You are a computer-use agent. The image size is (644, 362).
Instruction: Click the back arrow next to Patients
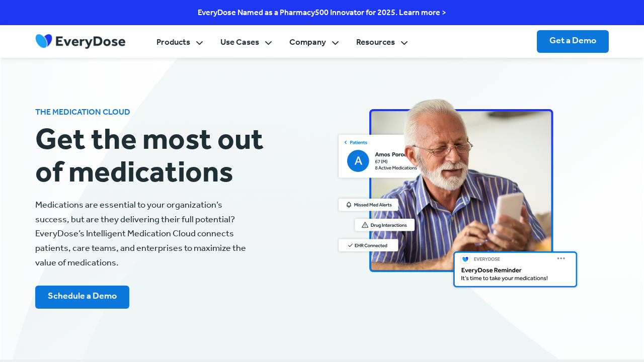click(x=346, y=142)
